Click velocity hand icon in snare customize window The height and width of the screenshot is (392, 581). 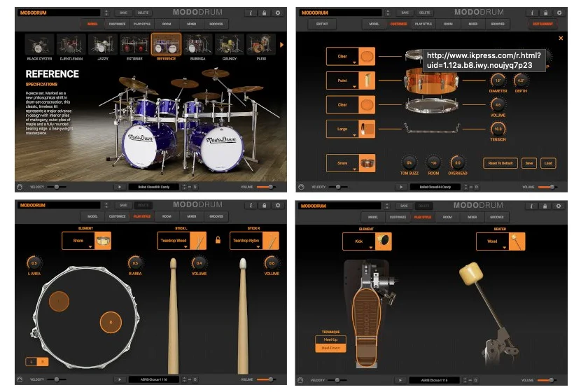pos(301,187)
